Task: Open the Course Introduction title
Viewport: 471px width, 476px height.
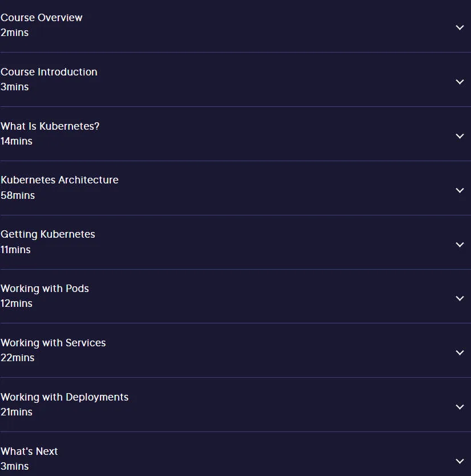Action: point(49,72)
